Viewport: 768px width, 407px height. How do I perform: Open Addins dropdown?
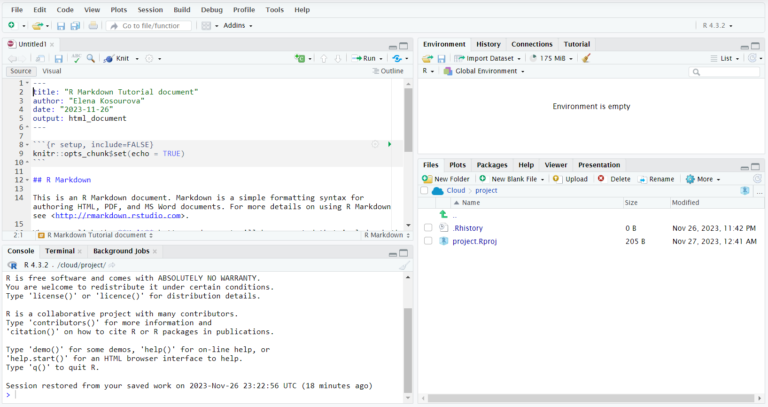point(238,25)
